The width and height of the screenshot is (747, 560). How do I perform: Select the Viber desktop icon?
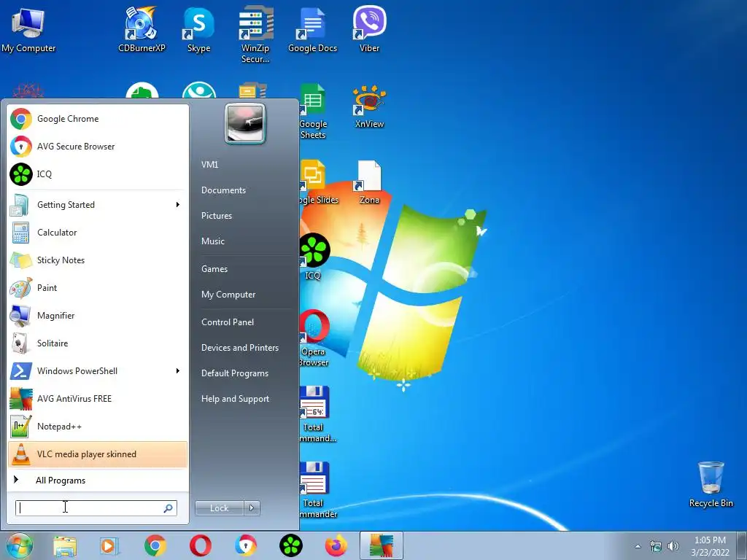pos(370,29)
